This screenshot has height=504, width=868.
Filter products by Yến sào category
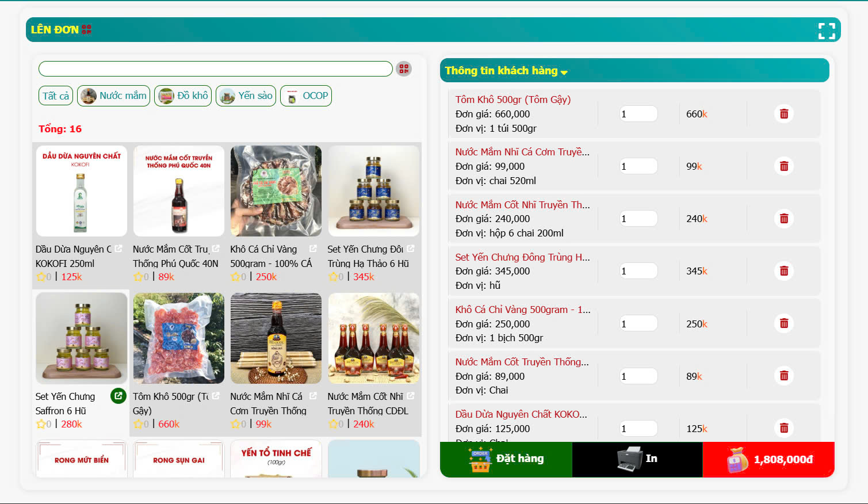click(x=246, y=96)
